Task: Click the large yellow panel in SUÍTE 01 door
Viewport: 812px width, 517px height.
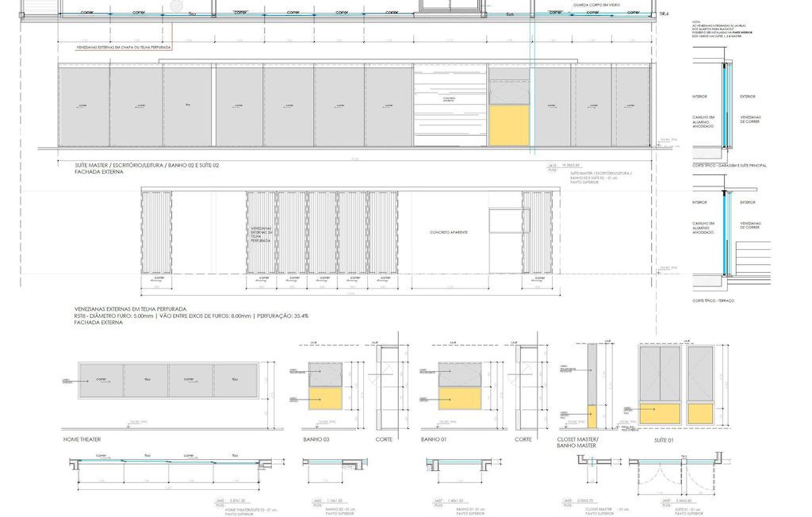Action: tap(661, 412)
